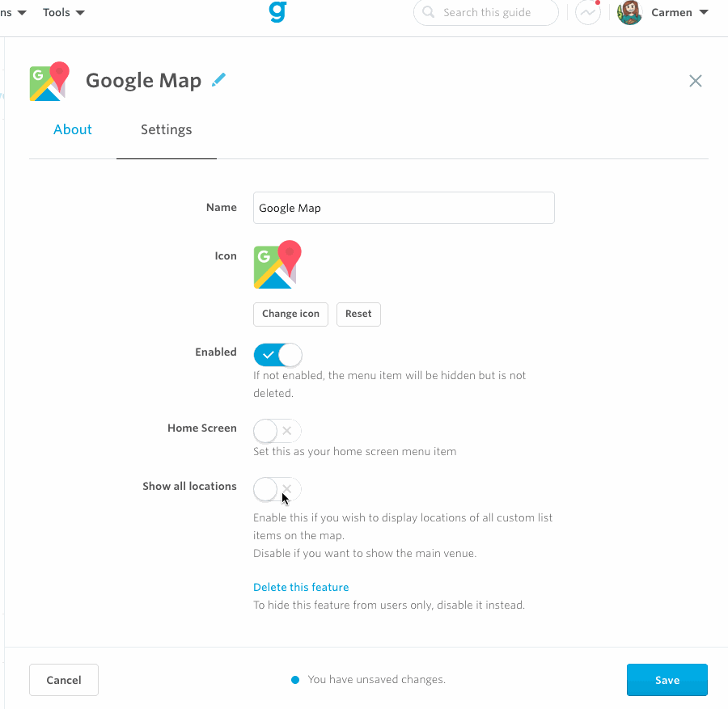Screen dimensions: 728x709
Task: Select the Settings tab
Action: [167, 129]
